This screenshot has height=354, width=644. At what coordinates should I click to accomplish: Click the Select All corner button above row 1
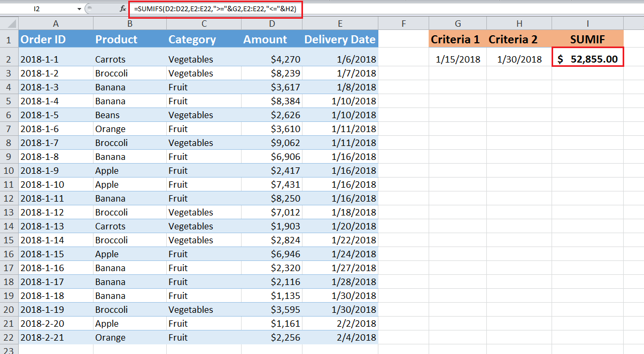pos(9,23)
